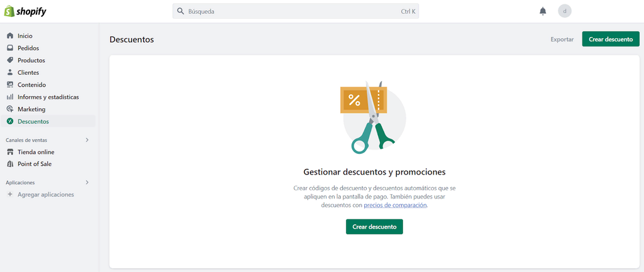Click the Contenido icon
644x272 pixels.
[10, 85]
